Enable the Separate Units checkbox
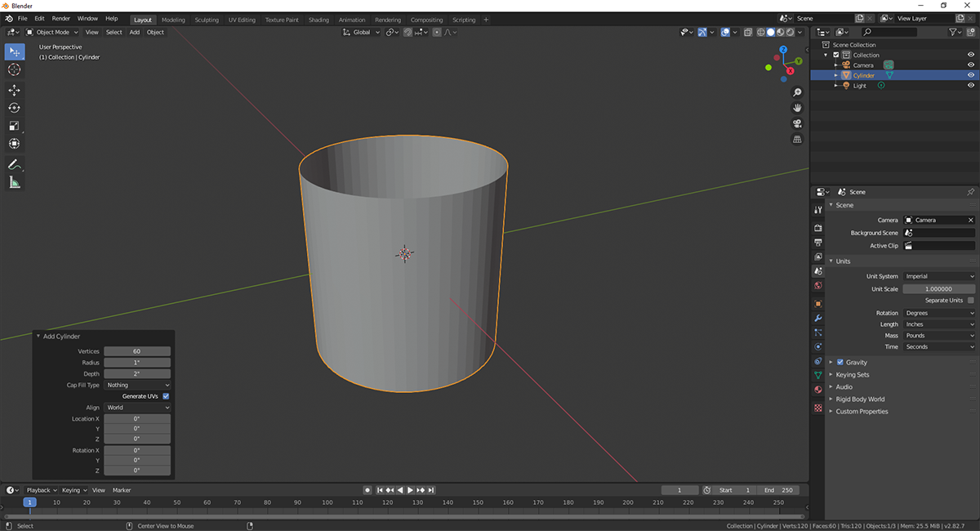 [x=970, y=301]
